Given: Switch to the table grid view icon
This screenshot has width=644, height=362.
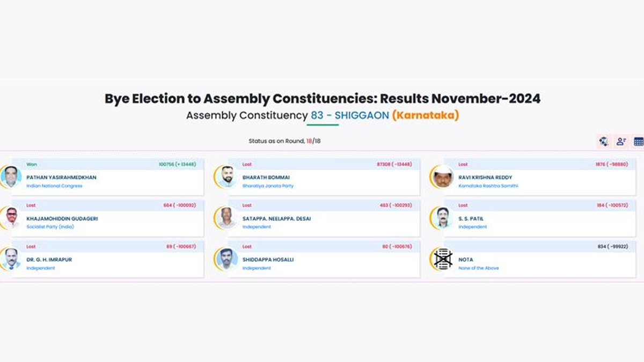Looking at the screenshot, I should 639,142.
